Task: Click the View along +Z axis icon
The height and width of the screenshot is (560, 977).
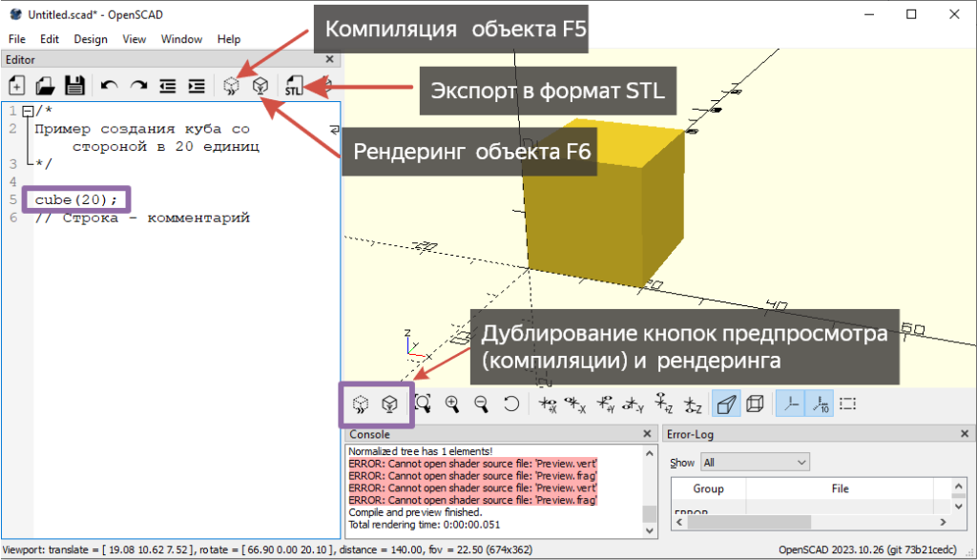Action: [662, 404]
